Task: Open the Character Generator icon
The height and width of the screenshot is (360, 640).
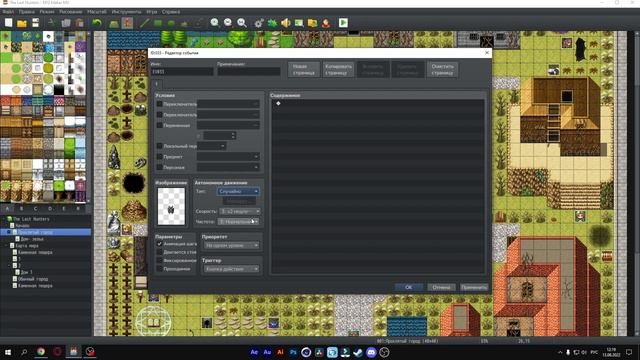Action: coord(326,23)
